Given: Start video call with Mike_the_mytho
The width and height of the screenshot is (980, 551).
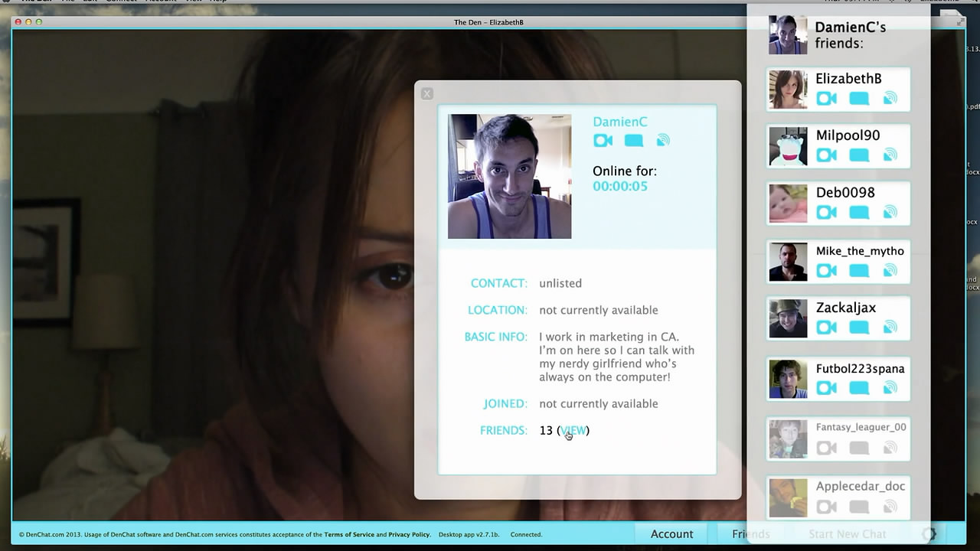Looking at the screenshot, I should click(826, 271).
